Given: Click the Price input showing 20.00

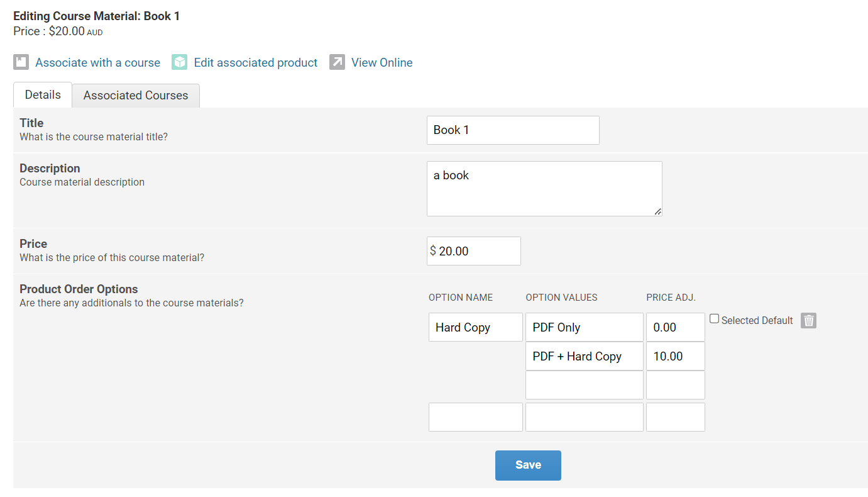Looking at the screenshot, I should click(478, 251).
